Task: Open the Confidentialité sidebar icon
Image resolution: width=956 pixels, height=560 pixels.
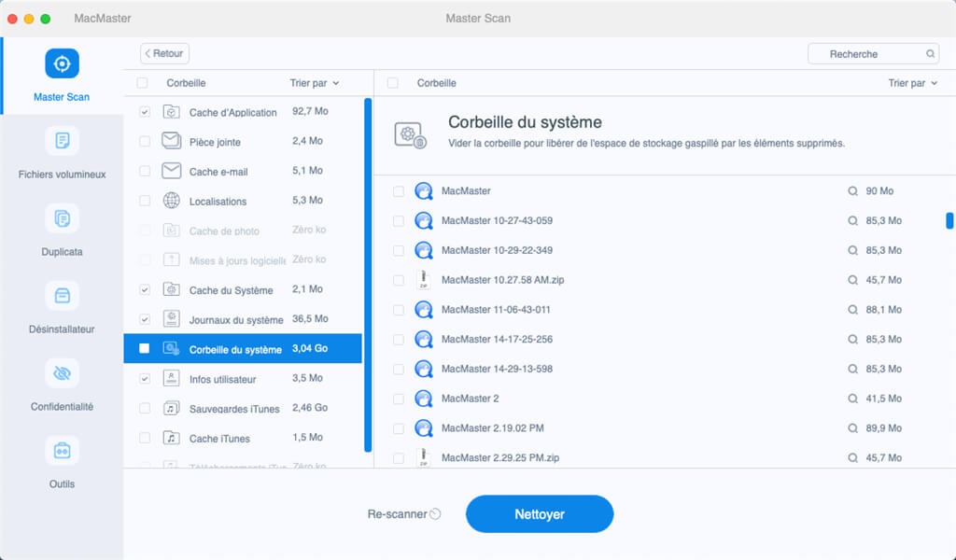Action: [x=62, y=373]
